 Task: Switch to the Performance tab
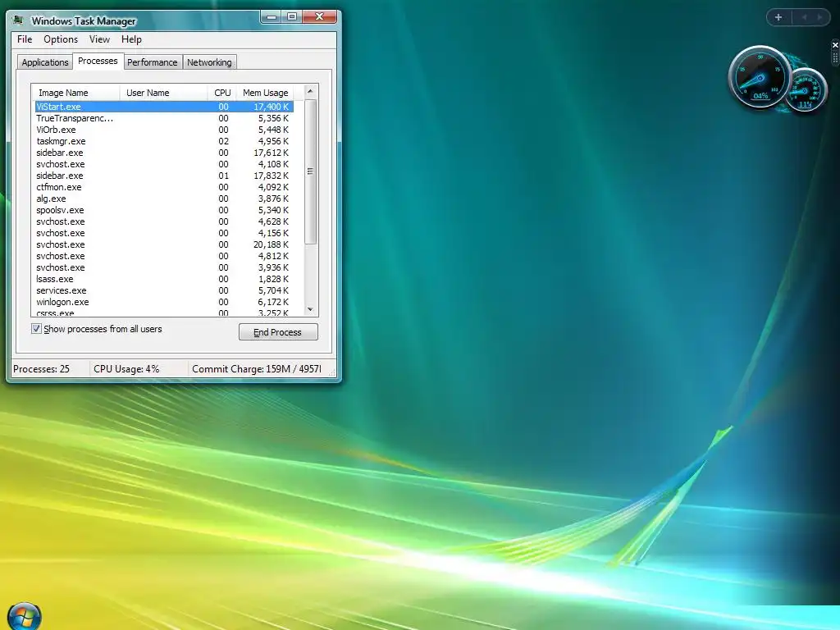coord(152,62)
